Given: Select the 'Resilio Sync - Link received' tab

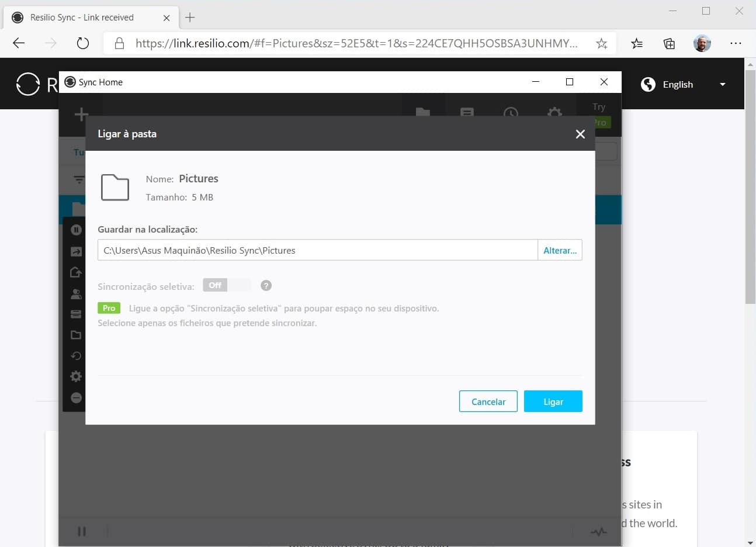Looking at the screenshot, I should [91, 18].
